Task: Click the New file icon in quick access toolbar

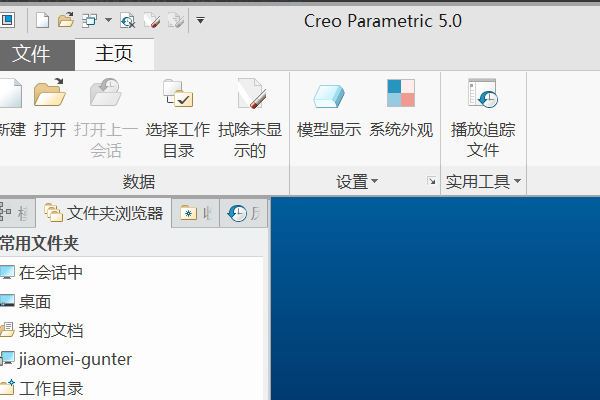Action: tap(42, 20)
